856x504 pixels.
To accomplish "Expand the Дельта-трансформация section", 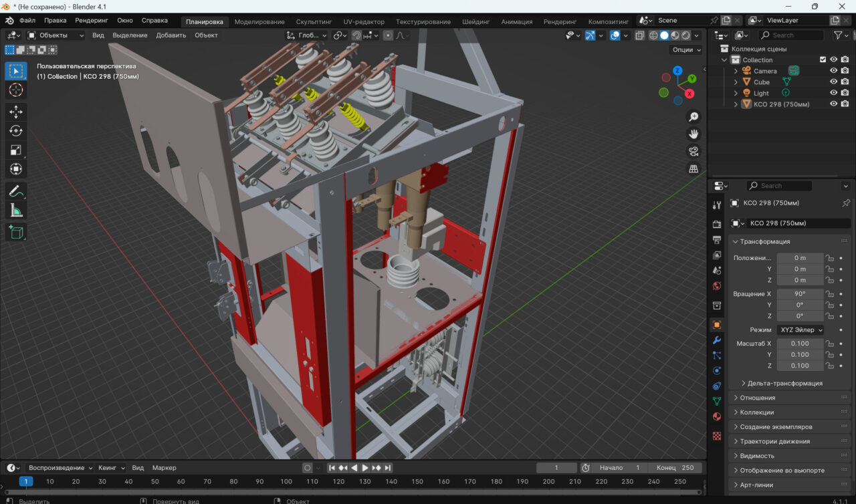I will [x=784, y=383].
